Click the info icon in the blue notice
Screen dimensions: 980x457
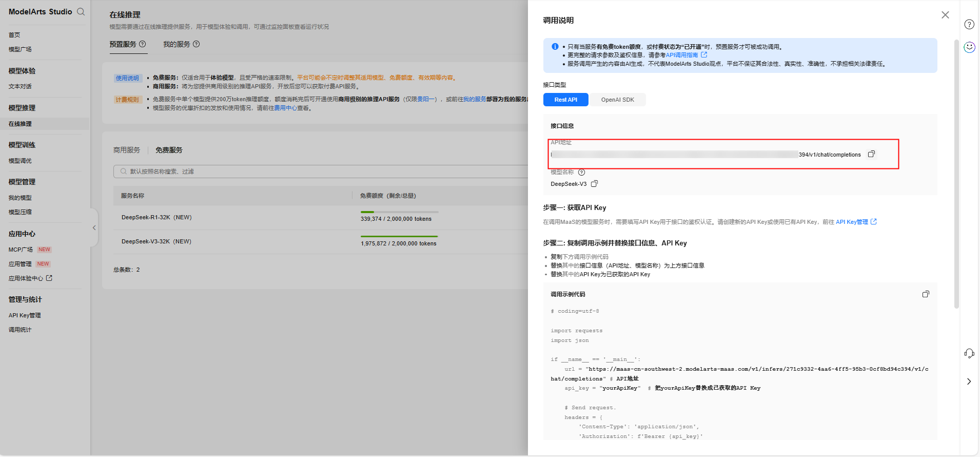[x=555, y=46]
